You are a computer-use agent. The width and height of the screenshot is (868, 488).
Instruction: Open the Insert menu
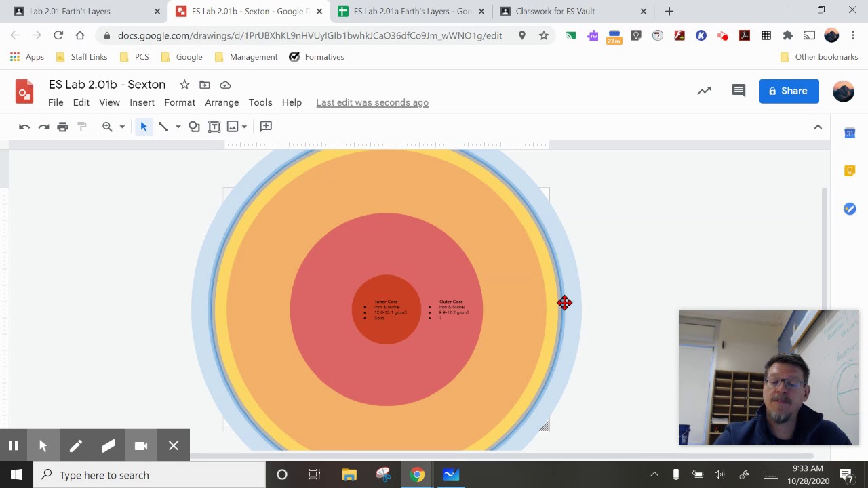142,102
